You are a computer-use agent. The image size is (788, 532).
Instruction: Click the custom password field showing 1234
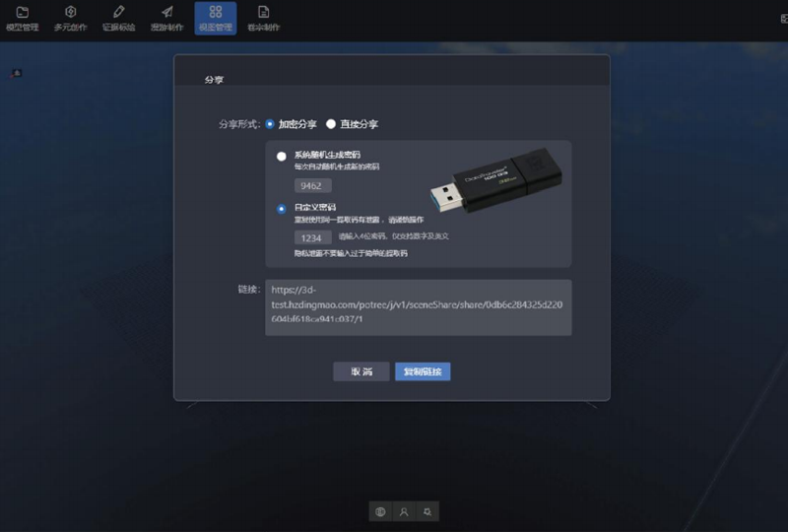pos(313,237)
